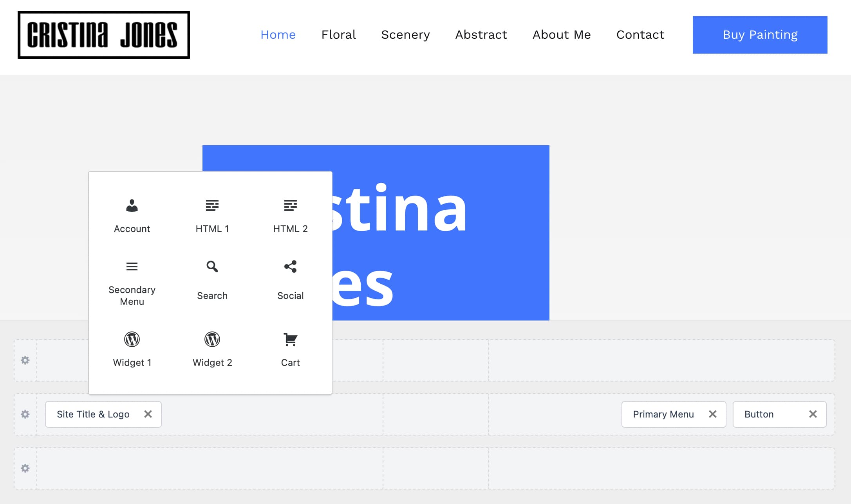Remove the Button element
The width and height of the screenshot is (851, 504).
[813, 414]
